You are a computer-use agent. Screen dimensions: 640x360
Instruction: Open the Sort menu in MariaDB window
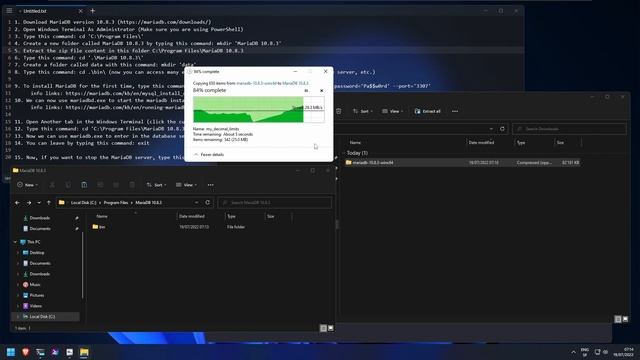tap(156, 185)
